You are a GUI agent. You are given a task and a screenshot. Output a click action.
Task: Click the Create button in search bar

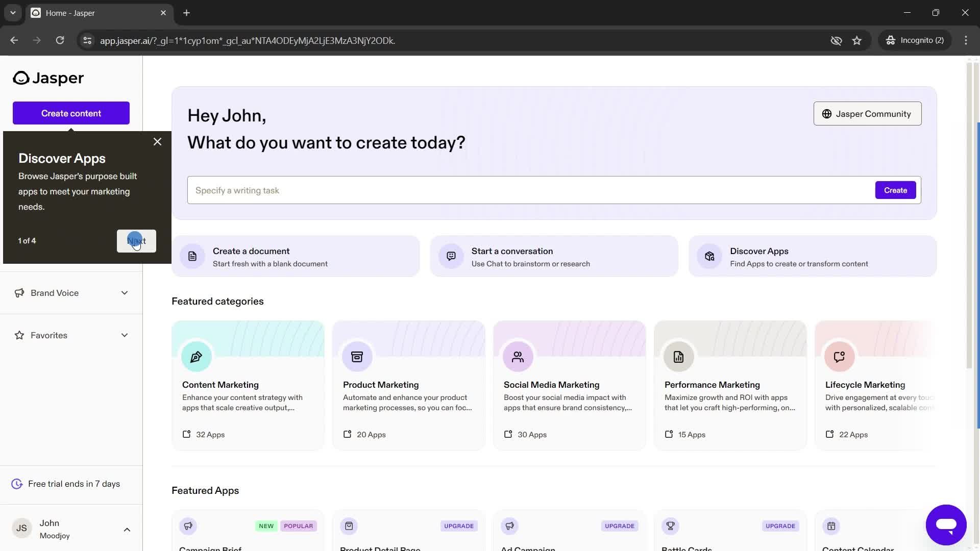pyautogui.click(x=895, y=190)
